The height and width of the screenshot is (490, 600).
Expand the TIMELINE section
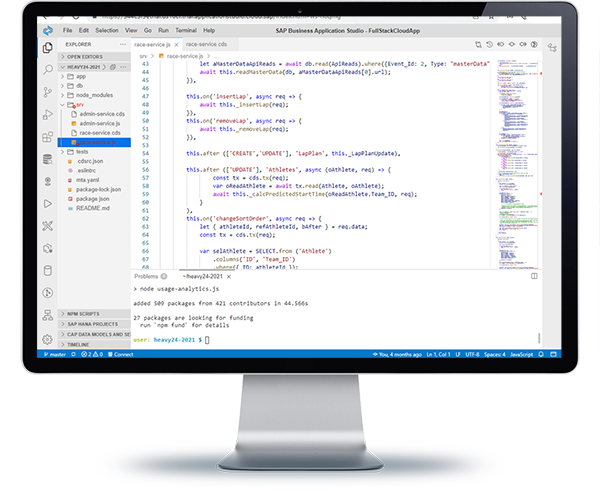click(94, 345)
